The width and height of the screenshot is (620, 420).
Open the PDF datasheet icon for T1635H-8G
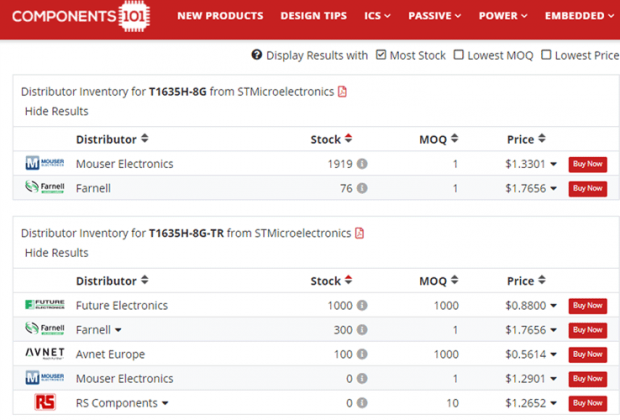coord(342,92)
